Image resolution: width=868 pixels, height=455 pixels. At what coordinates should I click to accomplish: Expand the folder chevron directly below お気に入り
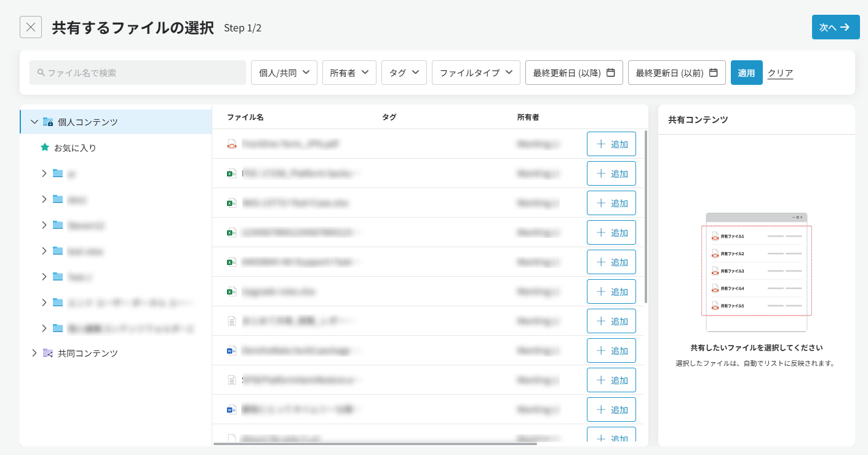pos(44,173)
